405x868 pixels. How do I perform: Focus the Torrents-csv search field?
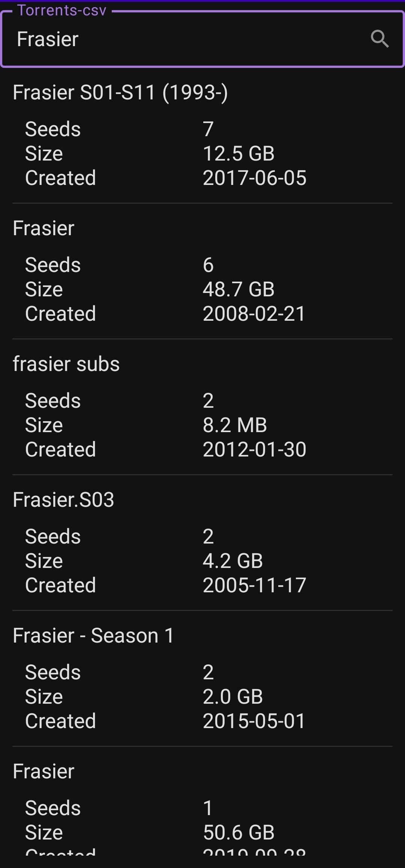(187, 39)
